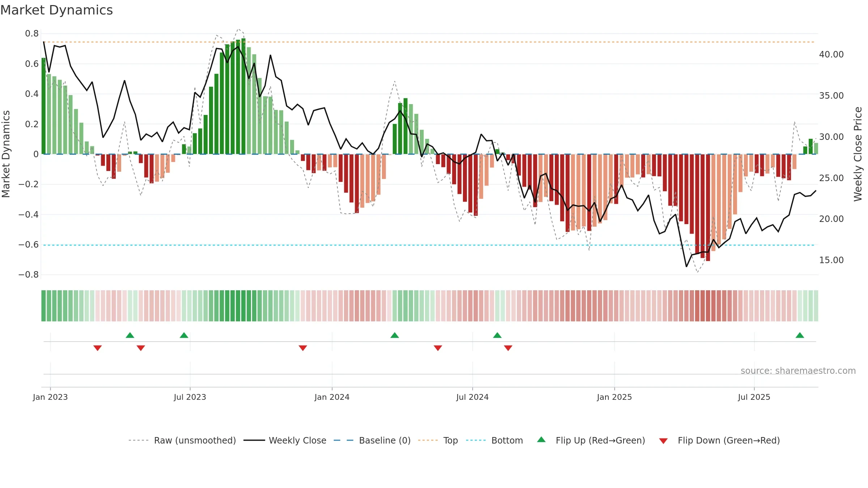Click the Jan 2025 axis label
868x488 pixels.
coord(614,397)
